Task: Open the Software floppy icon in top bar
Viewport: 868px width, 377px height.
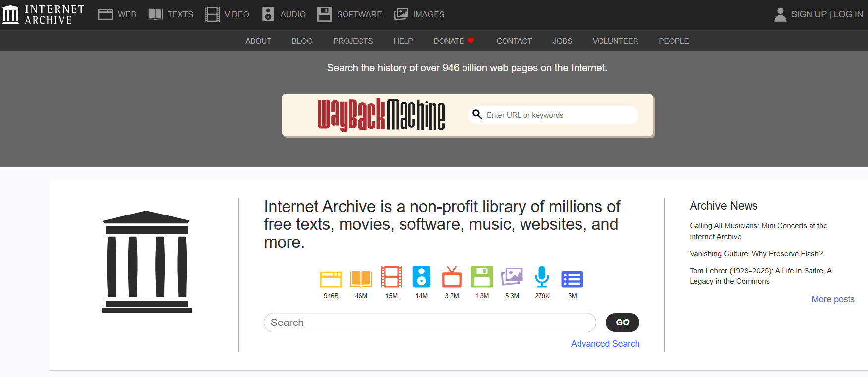Action: 325,14
